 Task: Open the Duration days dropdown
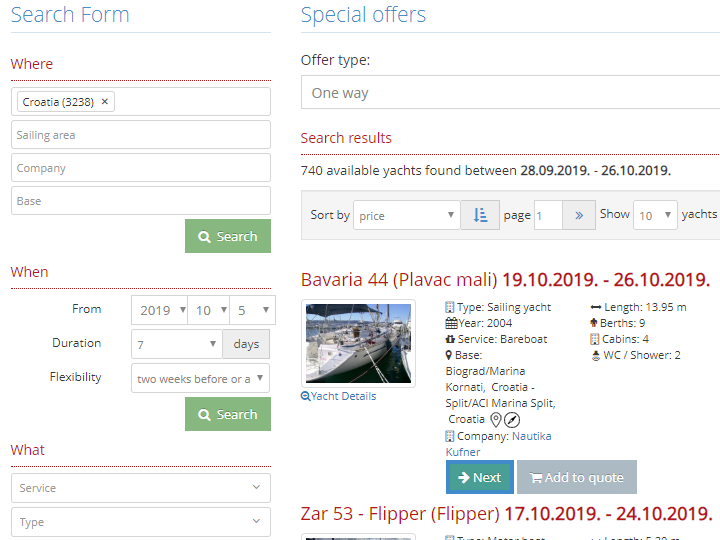click(176, 344)
